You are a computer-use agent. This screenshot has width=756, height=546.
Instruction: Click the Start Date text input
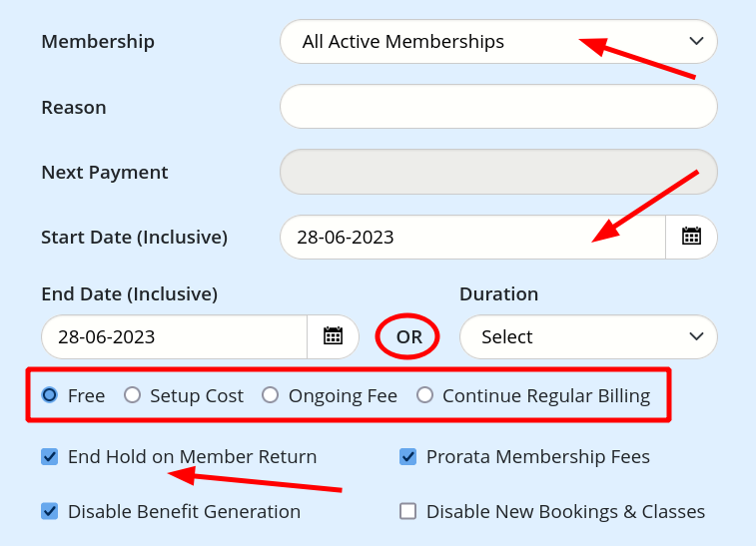[472, 237]
